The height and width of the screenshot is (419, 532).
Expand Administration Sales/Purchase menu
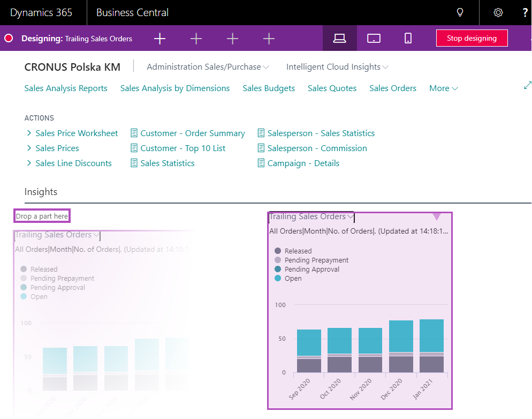tap(208, 67)
